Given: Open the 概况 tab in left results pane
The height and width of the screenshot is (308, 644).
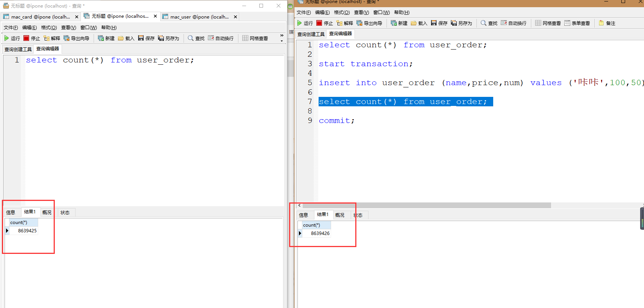Looking at the screenshot, I should [x=47, y=213].
